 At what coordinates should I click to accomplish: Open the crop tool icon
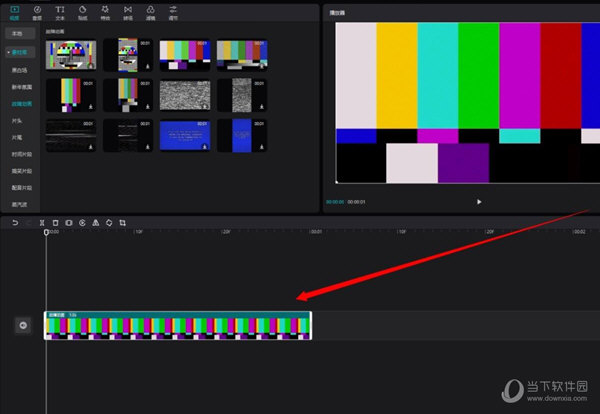[122, 222]
